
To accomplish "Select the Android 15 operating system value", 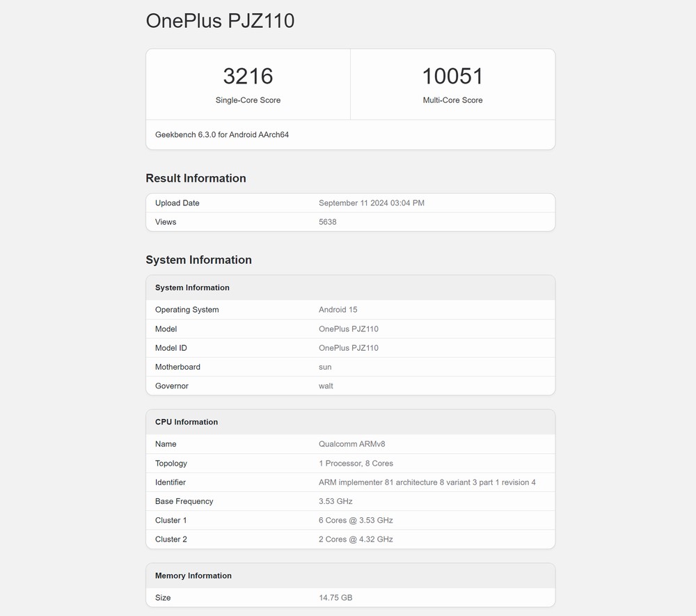I will click(338, 310).
